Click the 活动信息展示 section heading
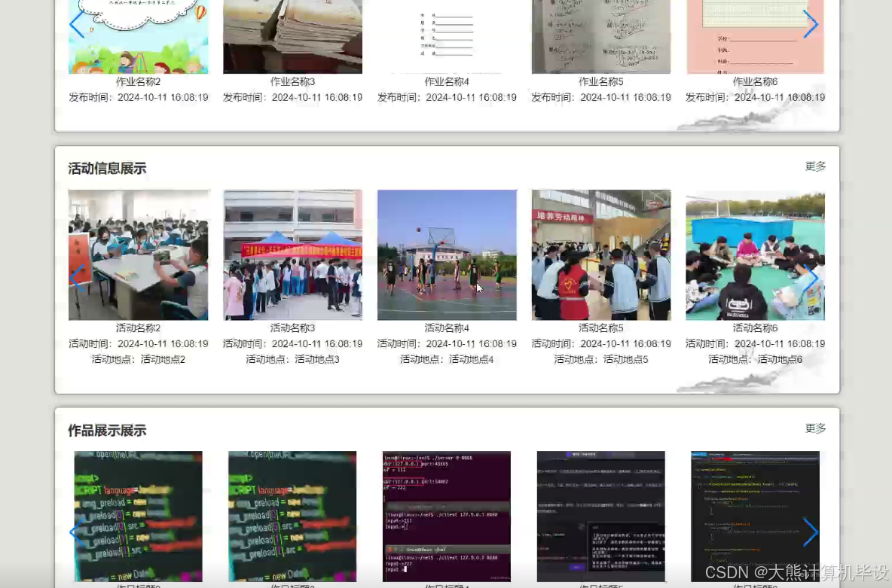This screenshot has width=892, height=588. coord(108,169)
